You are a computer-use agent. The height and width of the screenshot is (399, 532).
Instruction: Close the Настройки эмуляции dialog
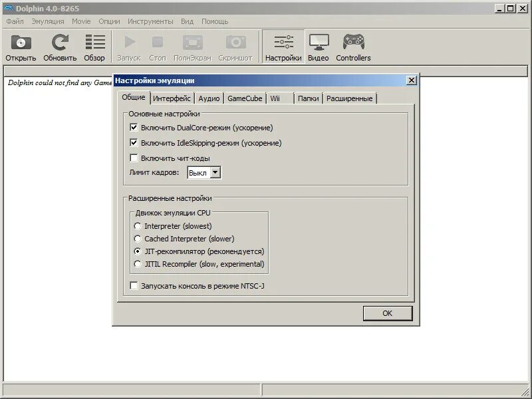411,80
